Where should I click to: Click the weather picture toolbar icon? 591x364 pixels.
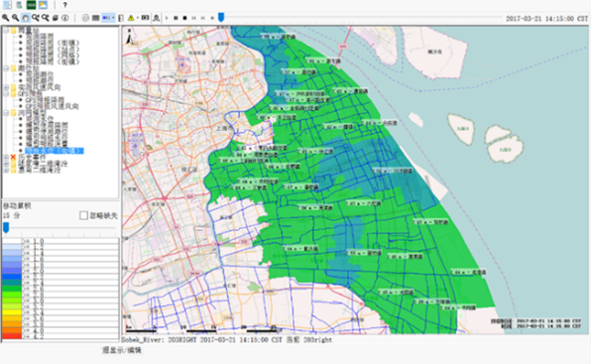[43, 5]
